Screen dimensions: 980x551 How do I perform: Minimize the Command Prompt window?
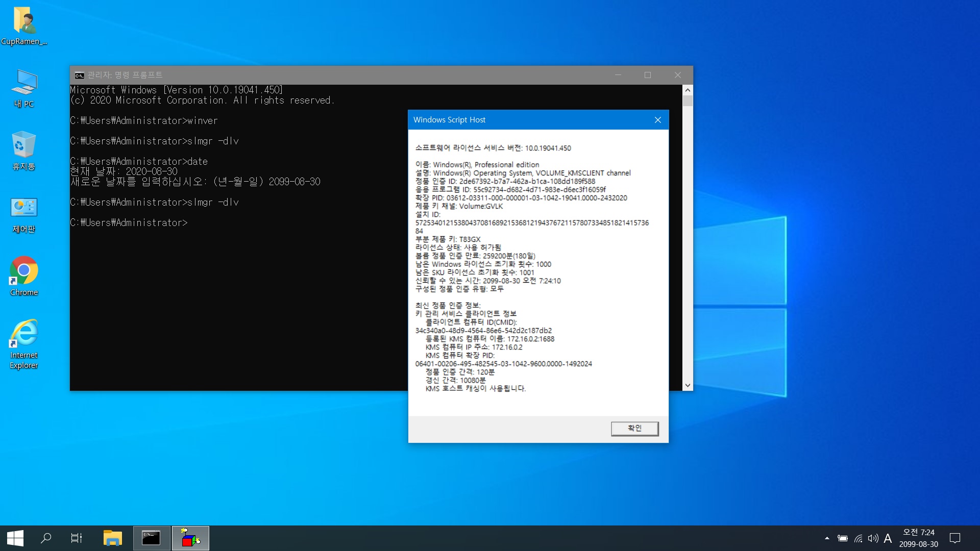tap(618, 75)
